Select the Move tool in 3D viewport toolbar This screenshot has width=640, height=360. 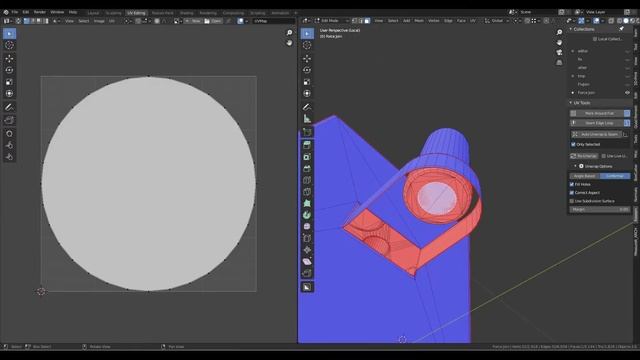[x=307, y=59]
